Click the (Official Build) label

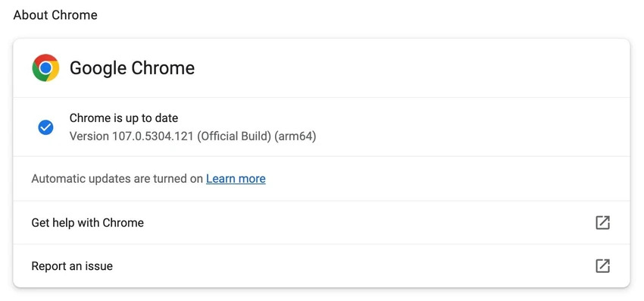click(x=233, y=136)
